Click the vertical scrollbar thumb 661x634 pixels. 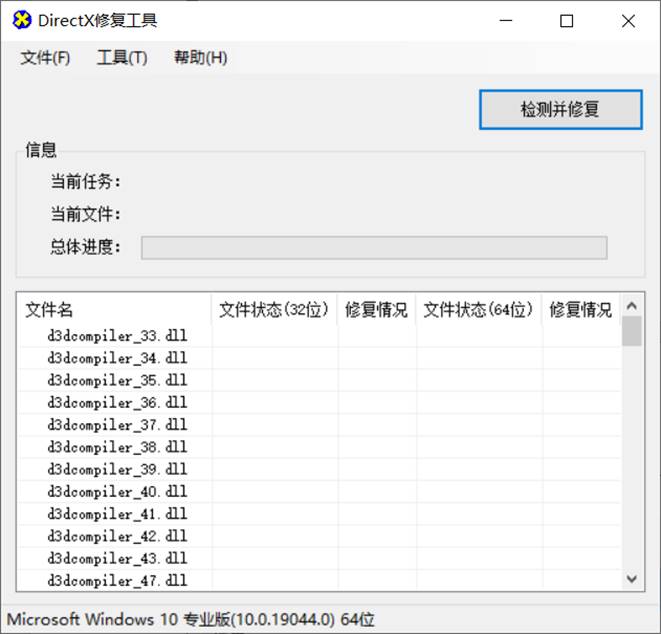(x=631, y=331)
